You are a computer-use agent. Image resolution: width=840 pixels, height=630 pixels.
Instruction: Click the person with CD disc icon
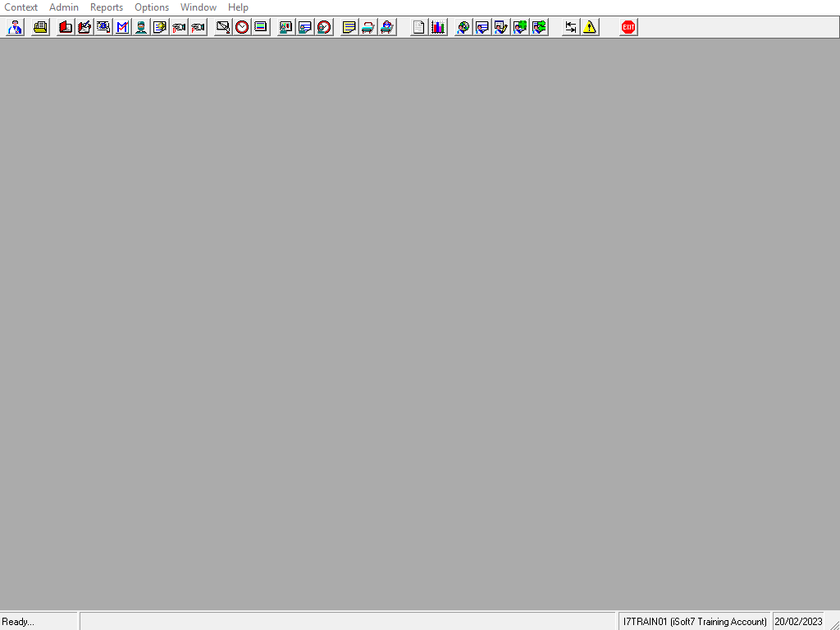(x=463, y=27)
